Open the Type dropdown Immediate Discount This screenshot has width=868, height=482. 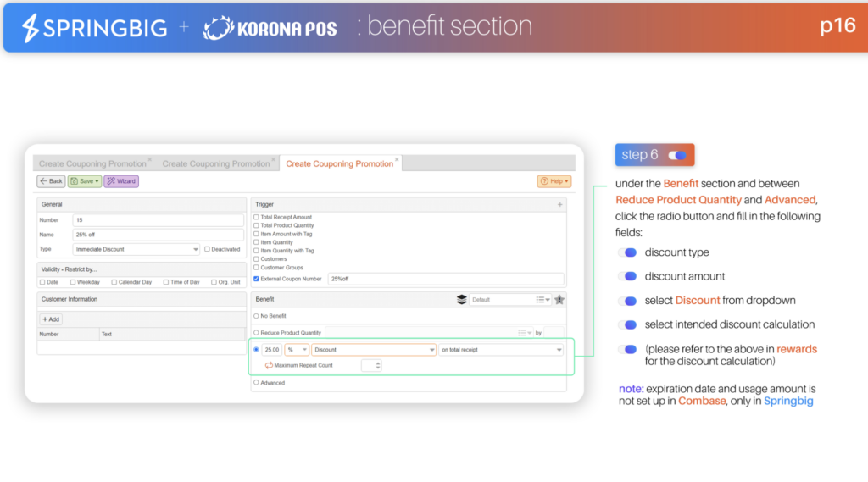[x=136, y=250]
